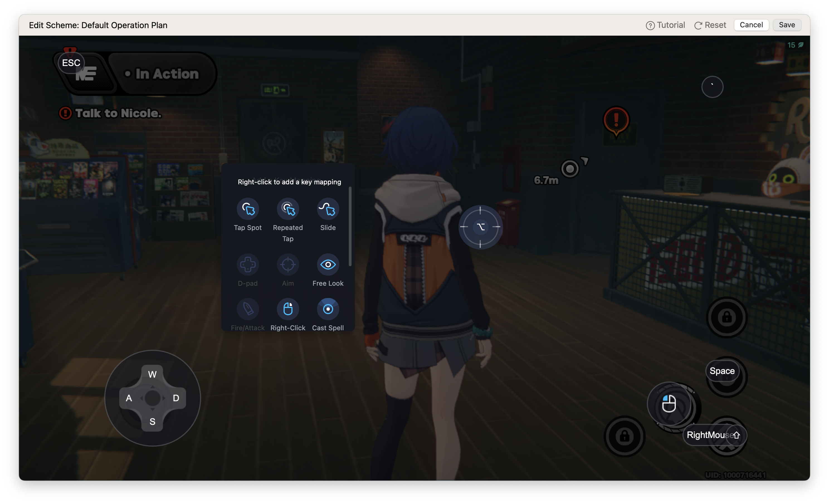Click the Save scheme button

787,25
